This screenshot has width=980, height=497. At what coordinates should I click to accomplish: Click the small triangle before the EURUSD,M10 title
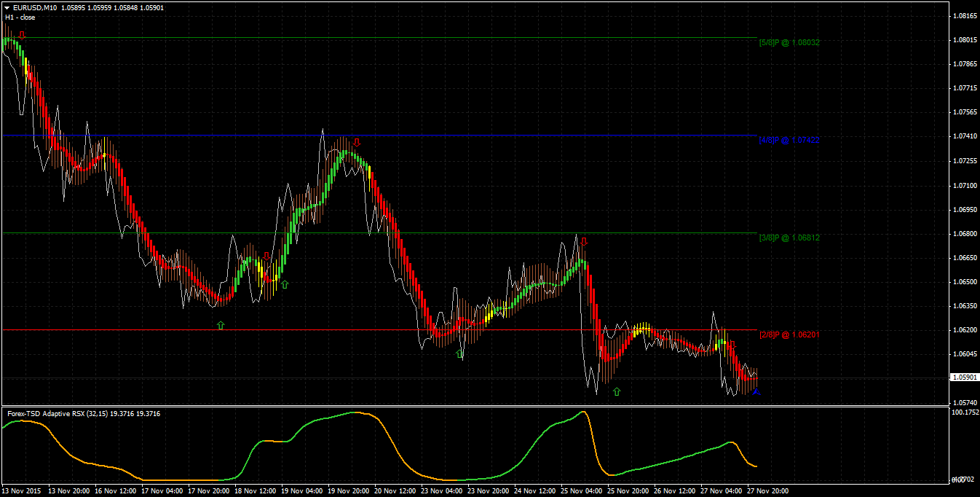click(x=6, y=8)
